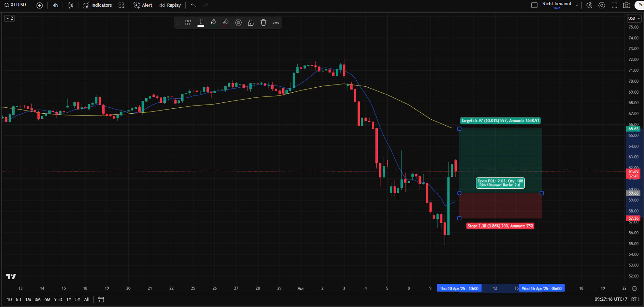This screenshot has width=644, height=307.
Task: Open the Nicht benannt layout dropdown
Action: coord(577,5)
